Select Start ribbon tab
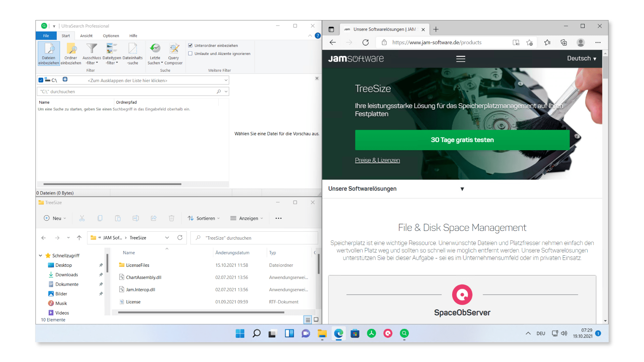The width and height of the screenshot is (644, 362). (66, 36)
